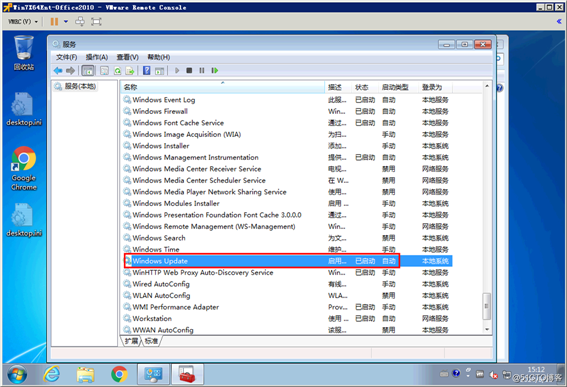The width and height of the screenshot is (567, 387).
Task: Pause the virtual machine in VMRC toolbar
Action: tap(54, 22)
